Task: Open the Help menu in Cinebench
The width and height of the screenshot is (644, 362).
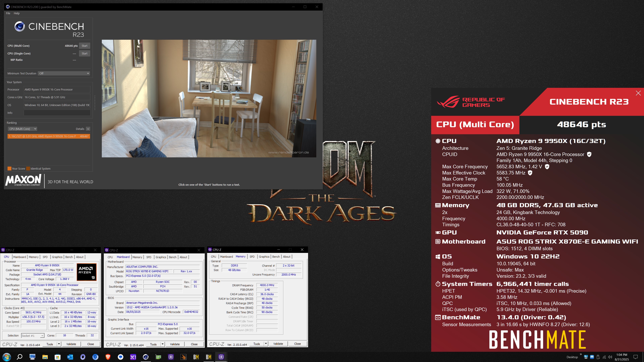Action: (16, 13)
